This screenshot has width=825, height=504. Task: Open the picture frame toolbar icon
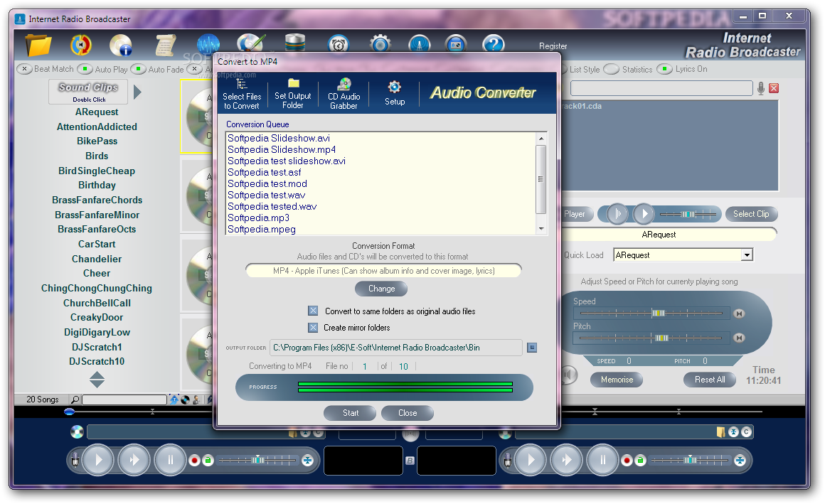(456, 44)
